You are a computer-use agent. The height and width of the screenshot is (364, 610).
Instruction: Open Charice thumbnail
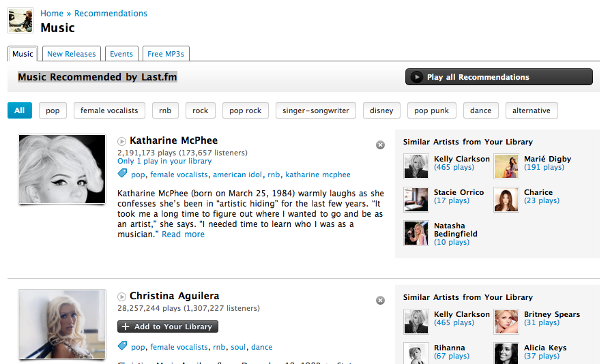[x=506, y=199]
